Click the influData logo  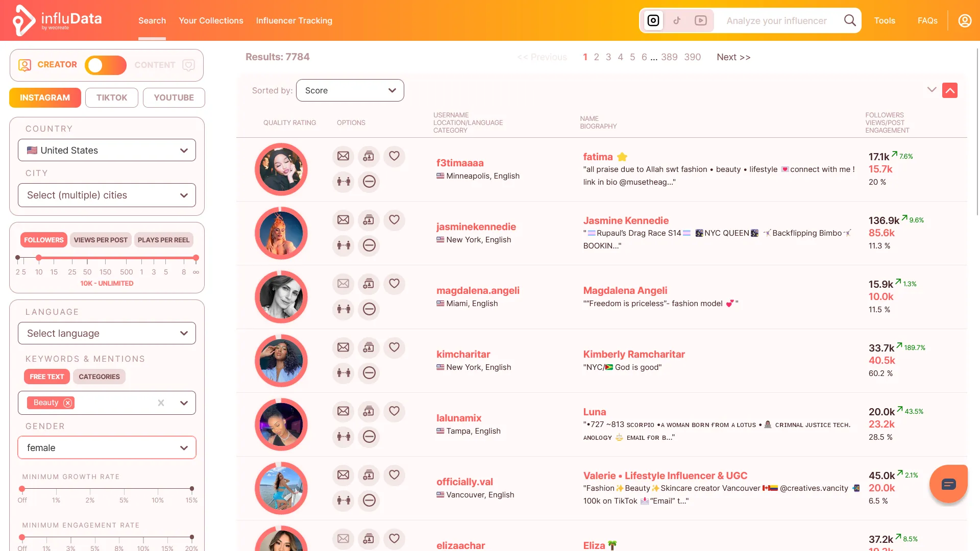[x=57, y=20]
